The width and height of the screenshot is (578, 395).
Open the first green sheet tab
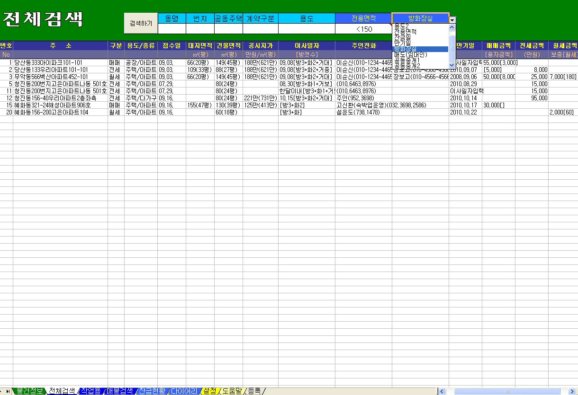coord(28,391)
